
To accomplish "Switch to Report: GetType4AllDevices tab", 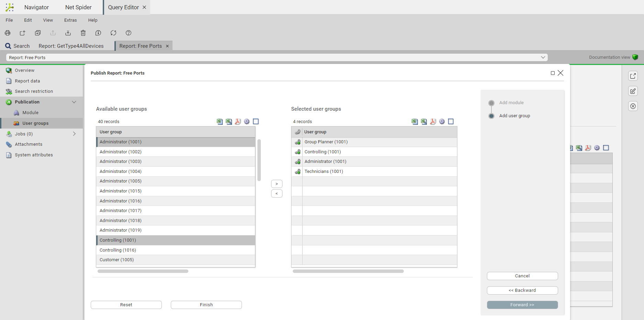I will pyautogui.click(x=71, y=46).
